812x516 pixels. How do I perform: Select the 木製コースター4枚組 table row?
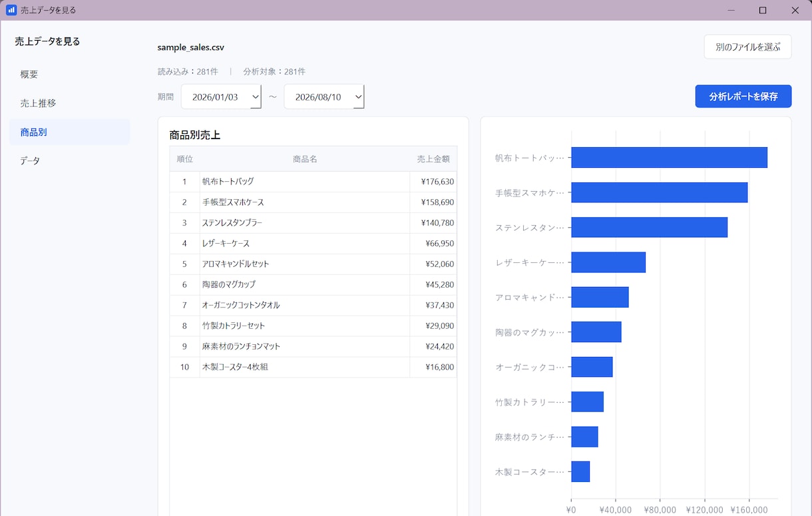pos(313,368)
